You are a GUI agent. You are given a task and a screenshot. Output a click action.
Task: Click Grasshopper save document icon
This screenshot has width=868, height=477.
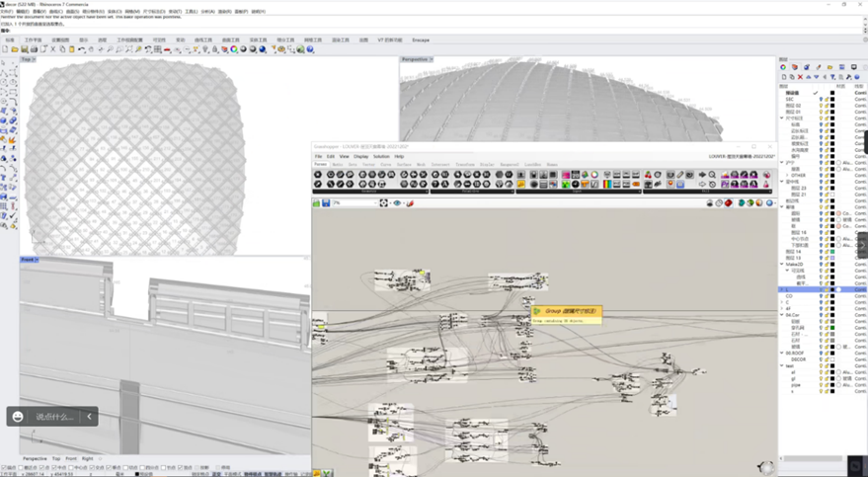(x=327, y=203)
